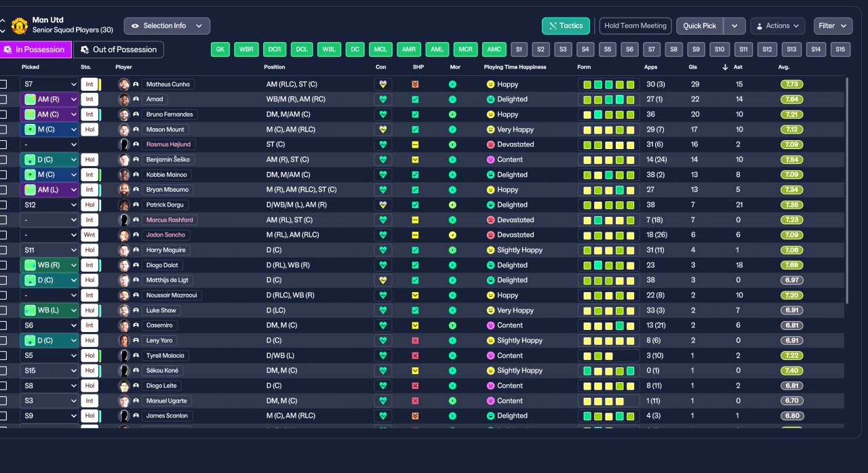Click Jadon Sancho's devastated face icon
The height and width of the screenshot is (473, 868).
490,235
